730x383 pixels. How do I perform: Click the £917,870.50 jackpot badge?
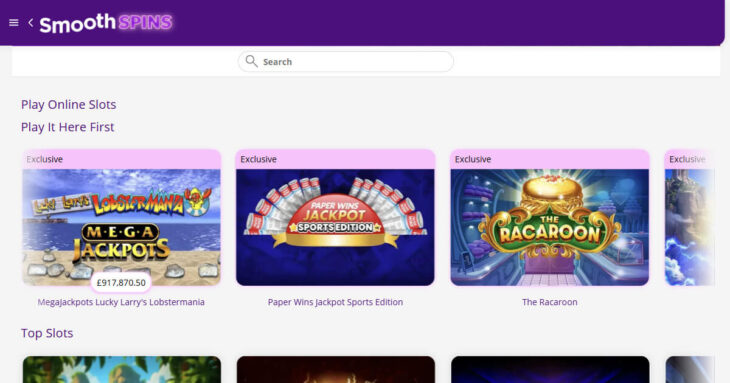pyautogui.click(x=121, y=282)
